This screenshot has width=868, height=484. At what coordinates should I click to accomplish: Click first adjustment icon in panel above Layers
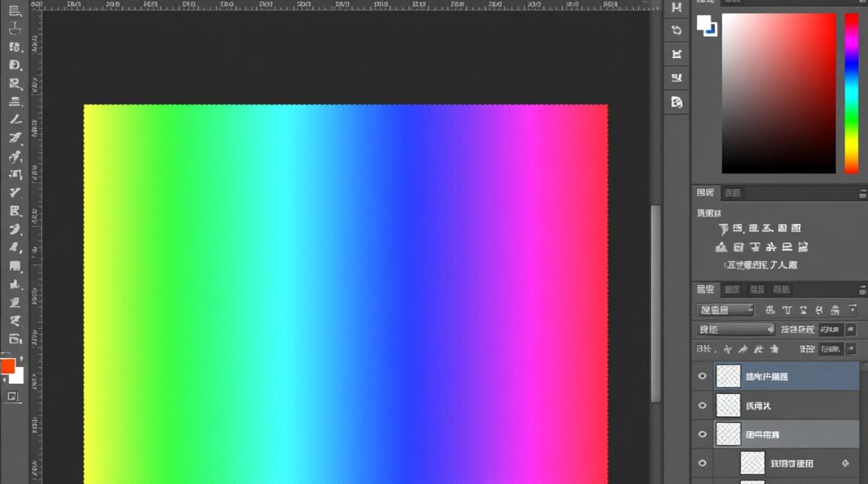coord(723,228)
